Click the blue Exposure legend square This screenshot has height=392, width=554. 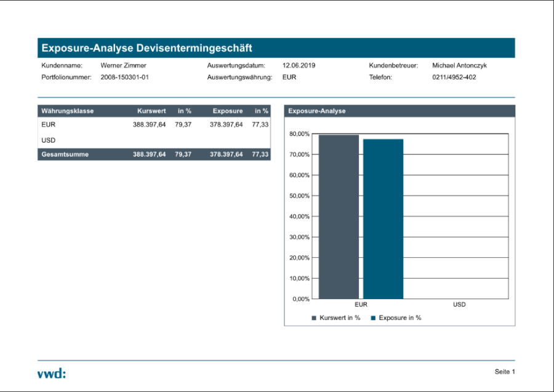coord(373,318)
